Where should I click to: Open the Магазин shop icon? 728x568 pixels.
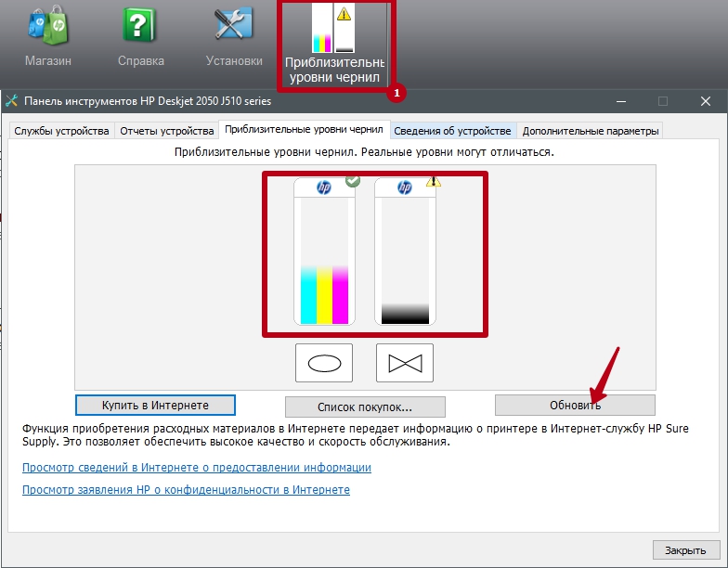(47, 26)
